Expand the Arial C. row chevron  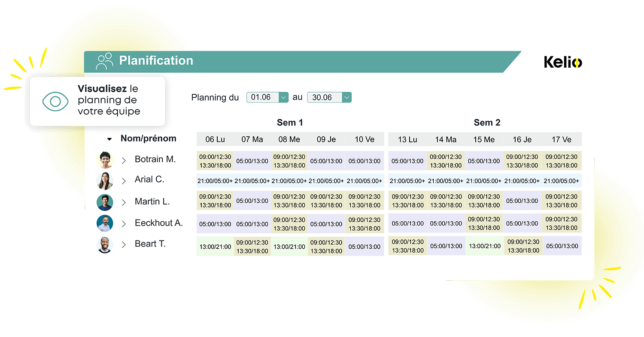(124, 181)
